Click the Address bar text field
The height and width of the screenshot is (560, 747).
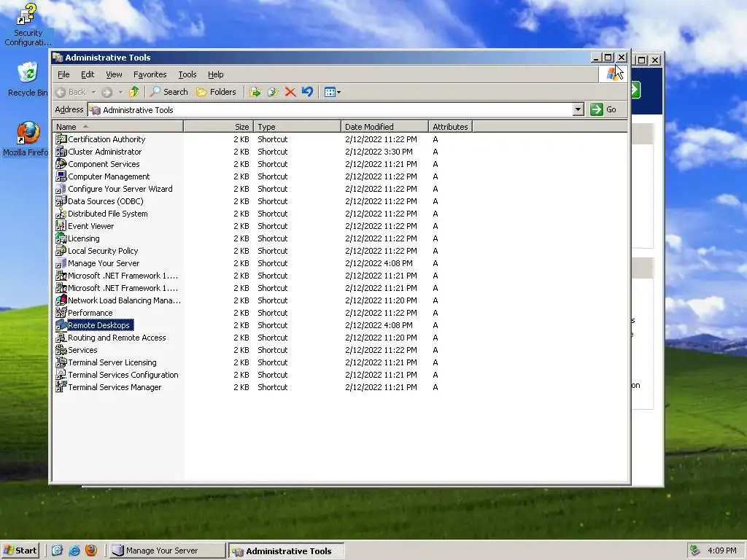[330, 109]
